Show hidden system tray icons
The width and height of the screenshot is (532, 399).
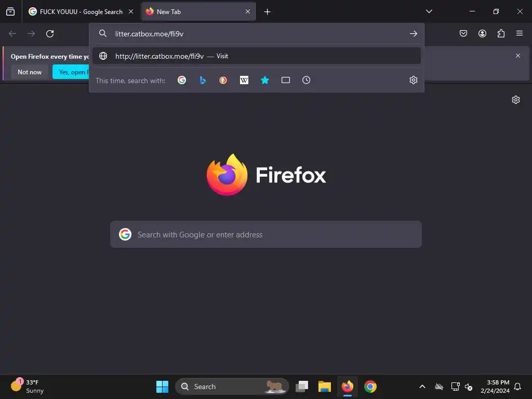422,387
